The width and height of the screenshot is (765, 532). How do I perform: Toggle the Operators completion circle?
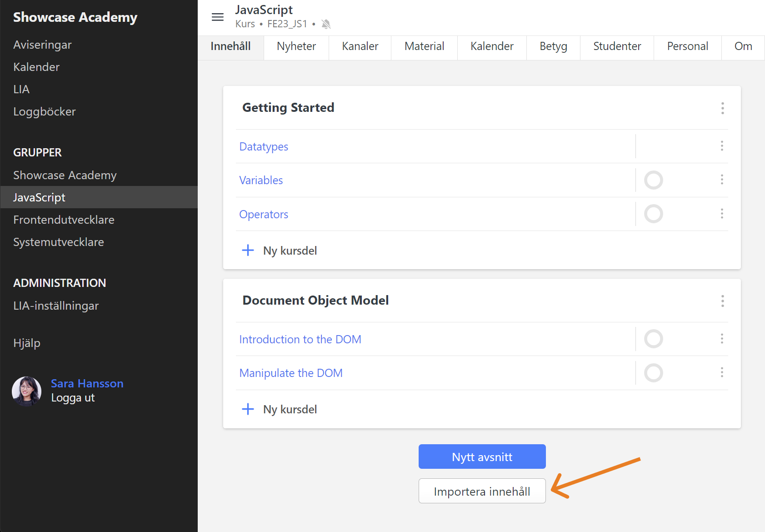click(653, 214)
